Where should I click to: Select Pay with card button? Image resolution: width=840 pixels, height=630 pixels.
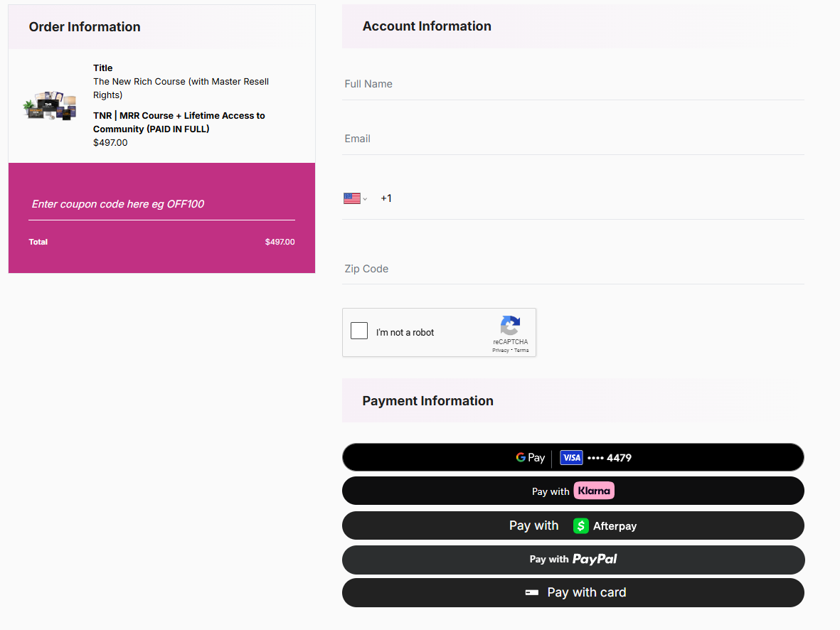click(573, 592)
